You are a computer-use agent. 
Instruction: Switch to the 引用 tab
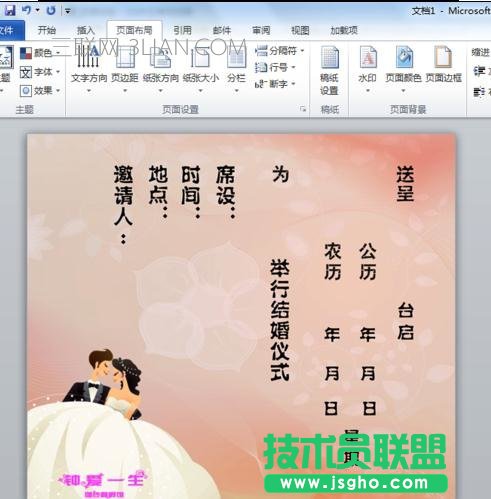182,31
